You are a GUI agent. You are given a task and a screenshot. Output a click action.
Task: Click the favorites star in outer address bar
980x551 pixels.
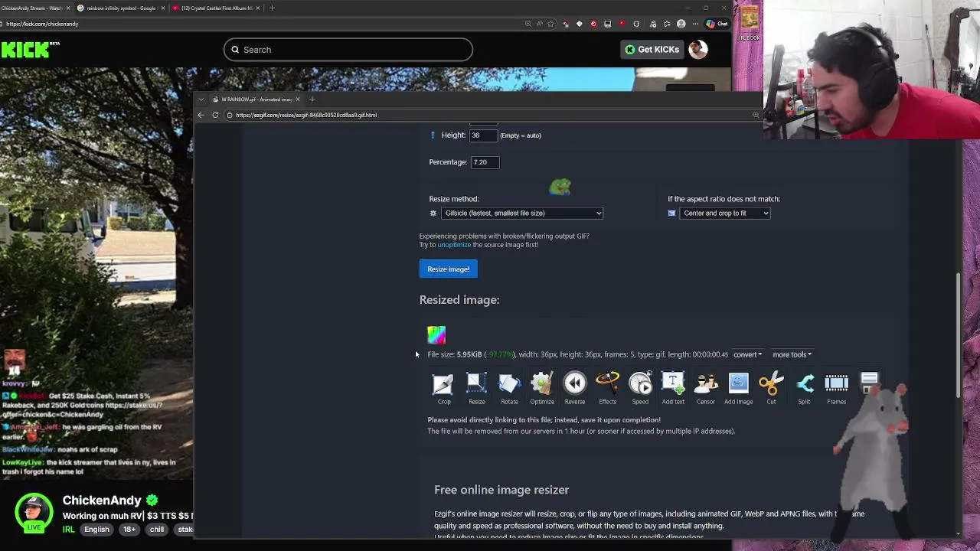click(551, 24)
